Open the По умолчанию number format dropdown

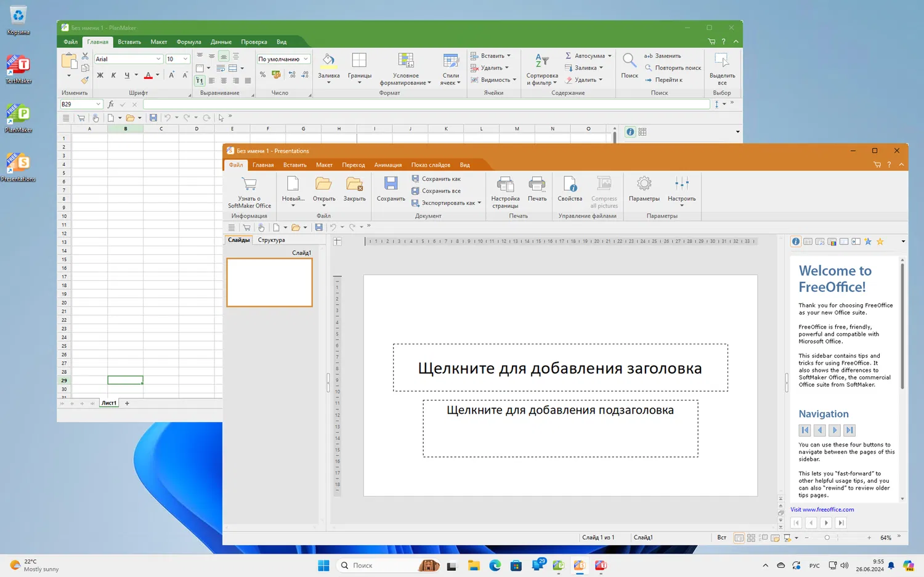(x=306, y=59)
